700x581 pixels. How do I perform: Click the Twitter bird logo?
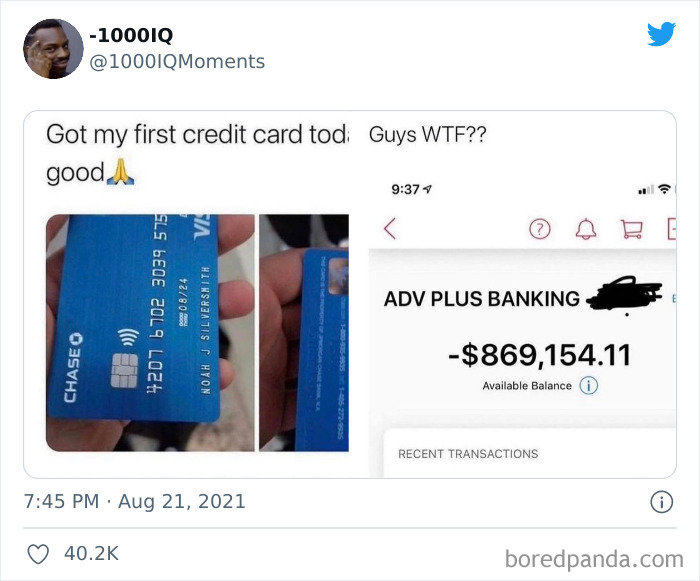tap(661, 34)
